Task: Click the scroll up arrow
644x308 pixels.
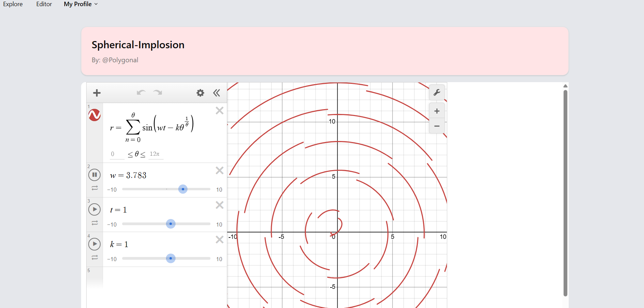Action: 565,86
